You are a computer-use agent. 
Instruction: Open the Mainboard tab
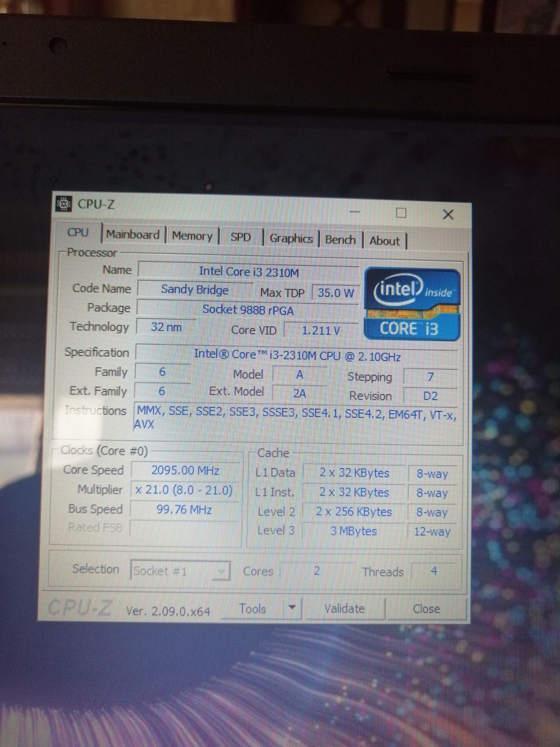click(132, 235)
